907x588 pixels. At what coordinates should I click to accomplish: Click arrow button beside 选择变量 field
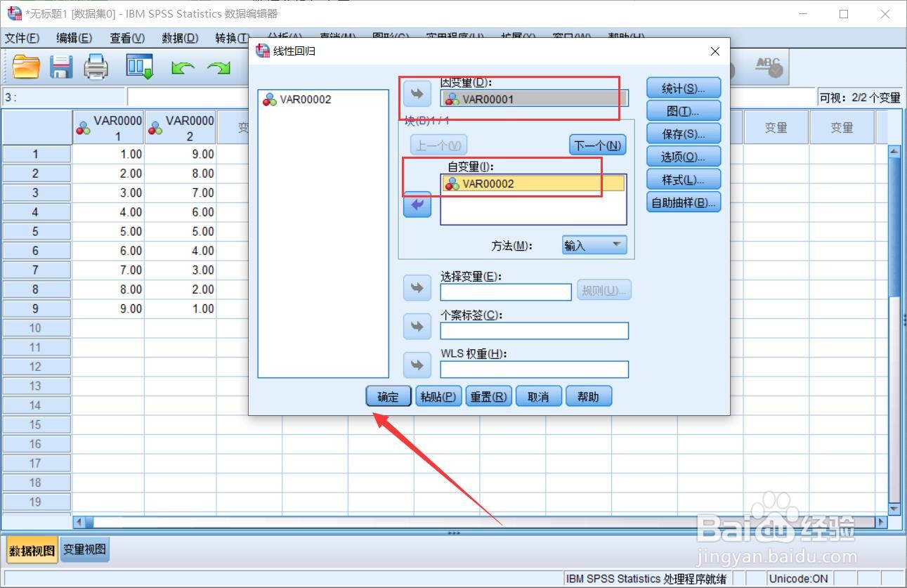click(417, 288)
